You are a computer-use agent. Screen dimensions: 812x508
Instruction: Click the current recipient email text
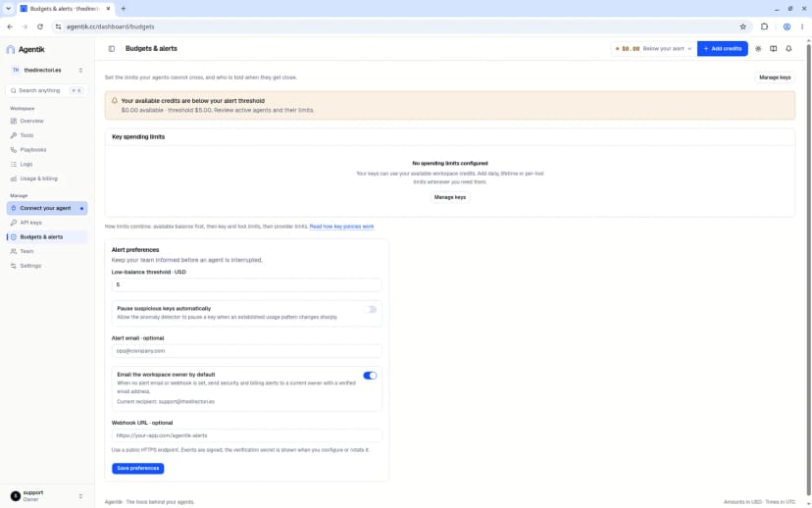pyautogui.click(x=186, y=402)
